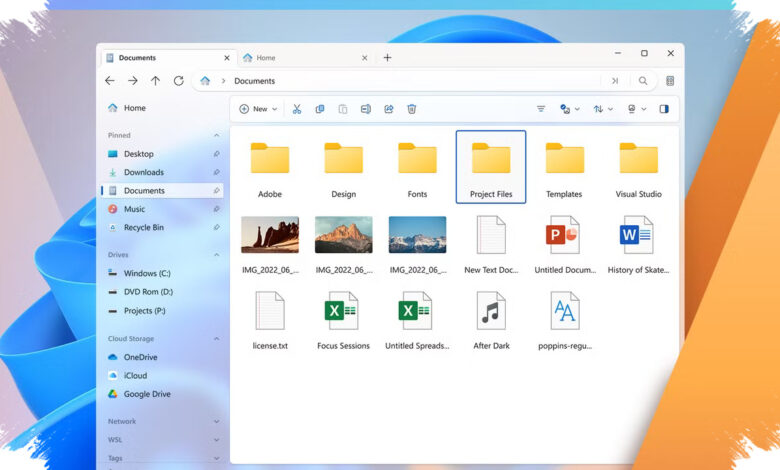
Task: Open Home in the sidebar
Action: pyautogui.click(x=162, y=108)
